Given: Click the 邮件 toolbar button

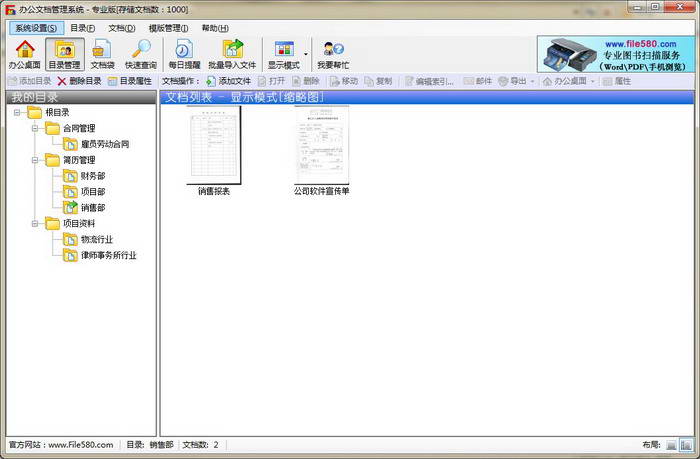Looking at the screenshot, I should [477, 81].
